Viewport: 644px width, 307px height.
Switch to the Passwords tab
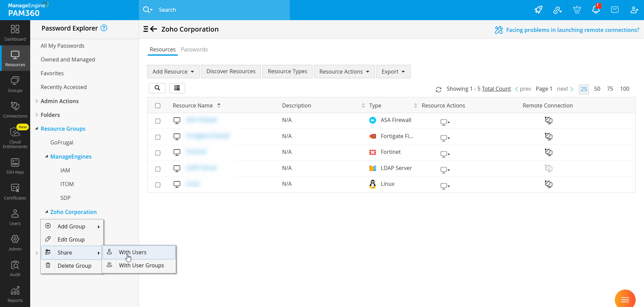click(x=194, y=49)
